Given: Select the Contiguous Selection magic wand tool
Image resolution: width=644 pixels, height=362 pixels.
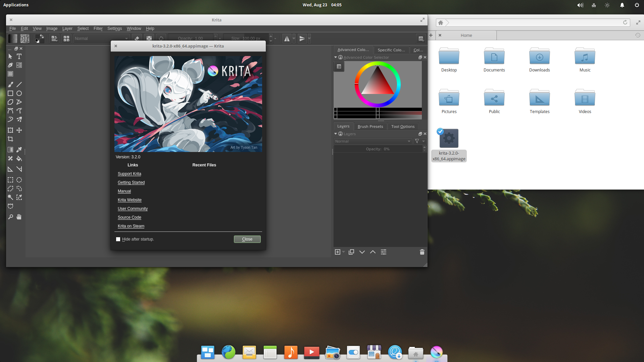Looking at the screenshot, I should [x=10, y=197].
